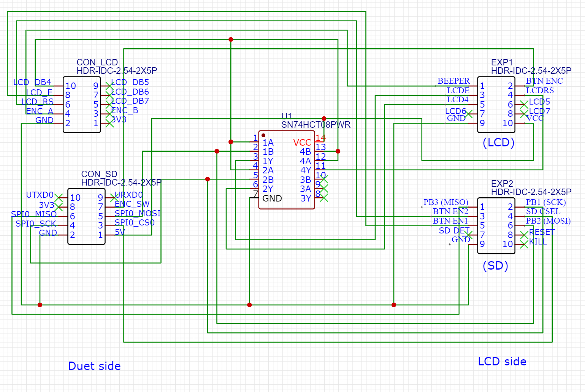Select the EXP1 connector title
Image resolution: width=585 pixels, height=392 pixels.
pos(502,62)
